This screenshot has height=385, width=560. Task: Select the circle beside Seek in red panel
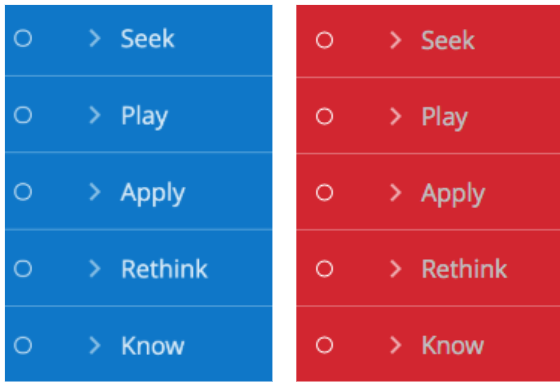[x=325, y=40]
